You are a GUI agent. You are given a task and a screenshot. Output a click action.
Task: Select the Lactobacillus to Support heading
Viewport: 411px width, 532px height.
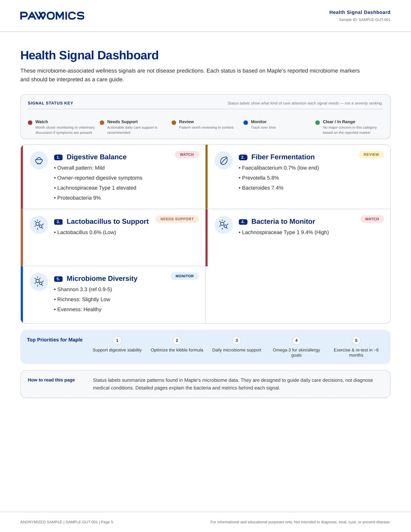108,221
